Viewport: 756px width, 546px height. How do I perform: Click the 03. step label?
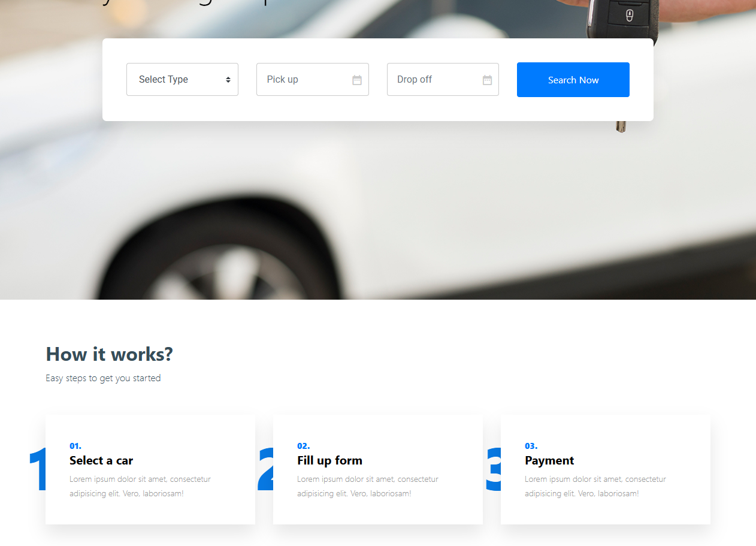pos(531,446)
